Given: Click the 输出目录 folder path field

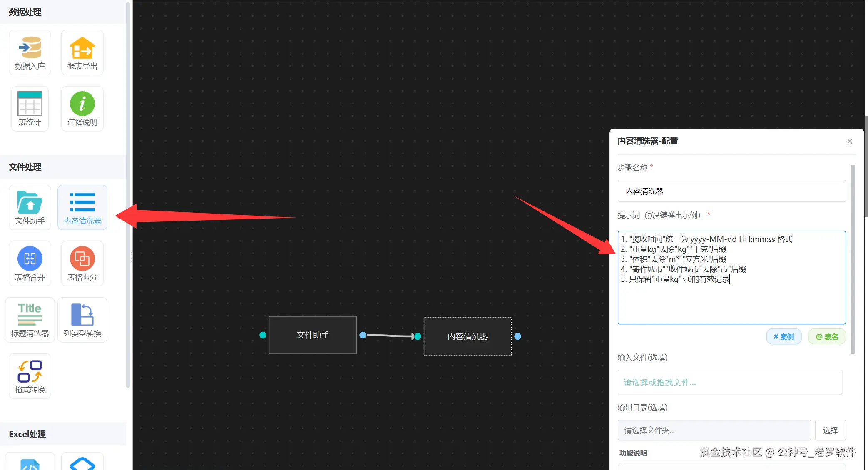Looking at the screenshot, I should (x=714, y=430).
